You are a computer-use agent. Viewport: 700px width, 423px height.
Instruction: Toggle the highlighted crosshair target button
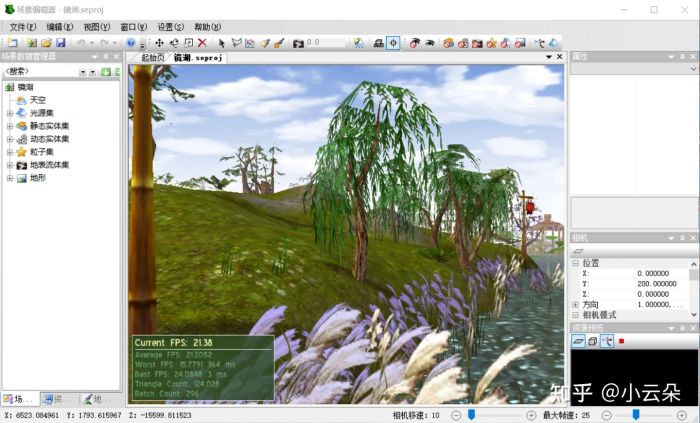393,43
